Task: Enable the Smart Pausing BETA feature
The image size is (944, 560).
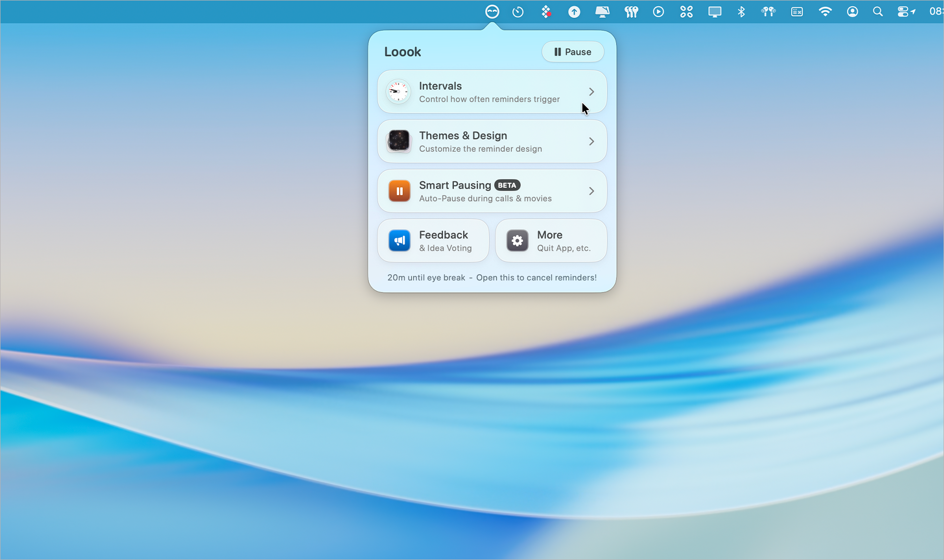Action: pos(507,185)
